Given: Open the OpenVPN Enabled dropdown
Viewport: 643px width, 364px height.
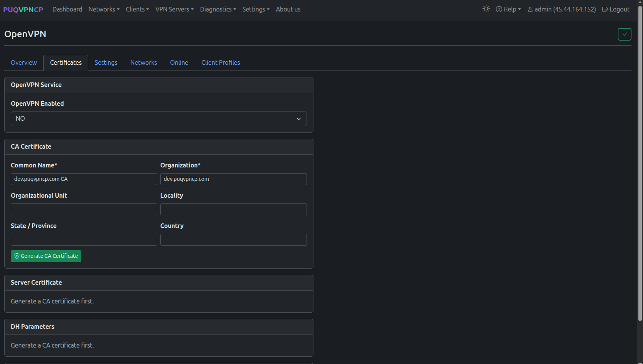Looking at the screenshot, I should pos(159,119).
